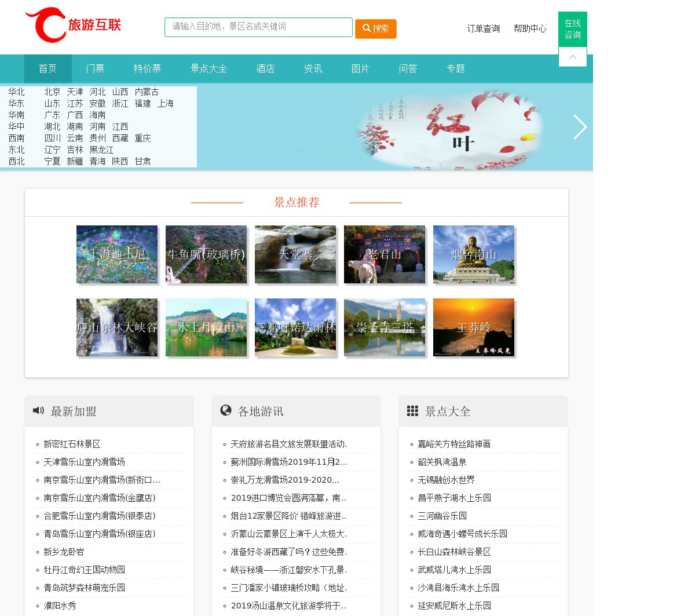Open 濮阳水秀 list entry
The height and width of the screenshot is (616, 695).
60,606
